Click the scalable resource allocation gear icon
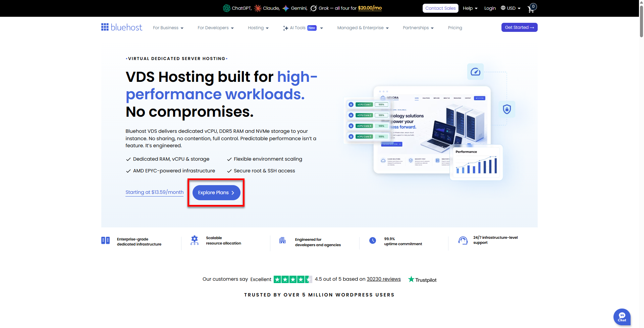644x328 pixels. click(x=195, y=240)
